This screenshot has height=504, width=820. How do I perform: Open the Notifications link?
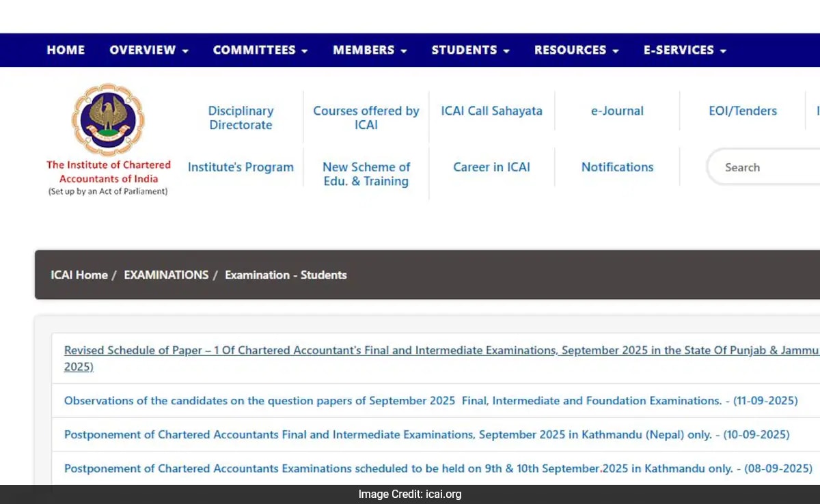[x=617, y=167]
